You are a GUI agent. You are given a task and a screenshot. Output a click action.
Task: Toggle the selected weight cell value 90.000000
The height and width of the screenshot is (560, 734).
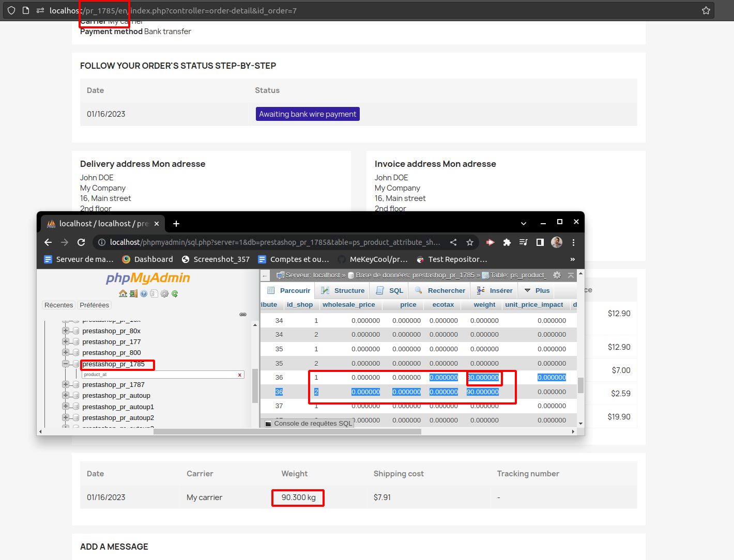click(483, 392)
